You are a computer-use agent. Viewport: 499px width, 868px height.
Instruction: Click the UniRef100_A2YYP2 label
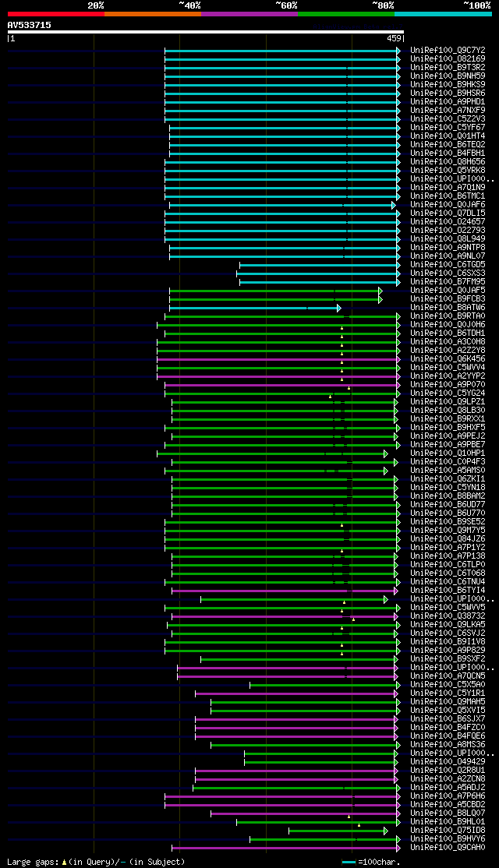[x=448, y=376]
